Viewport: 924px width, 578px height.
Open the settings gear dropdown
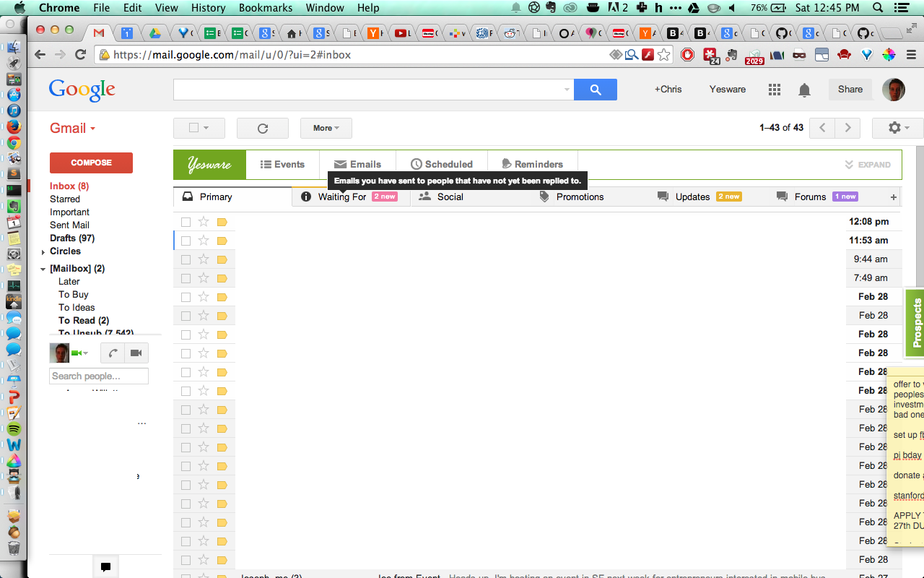(x=897, y=128)
